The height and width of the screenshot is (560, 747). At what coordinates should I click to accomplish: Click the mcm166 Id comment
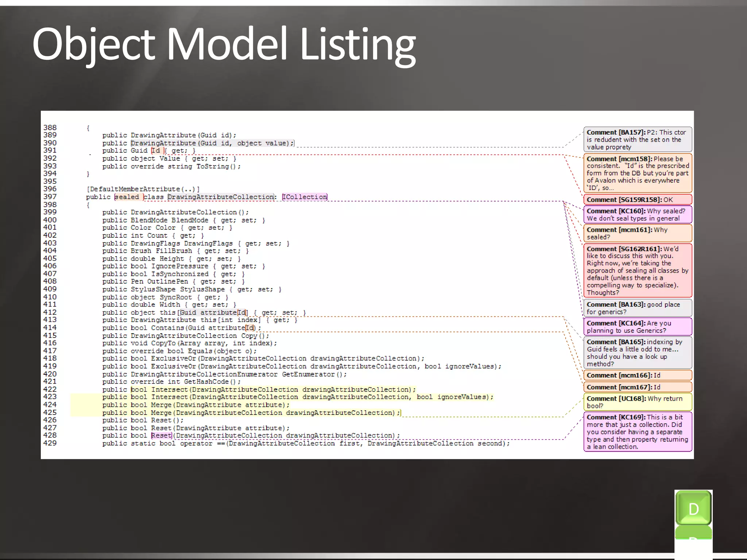(x=637, y=375)
